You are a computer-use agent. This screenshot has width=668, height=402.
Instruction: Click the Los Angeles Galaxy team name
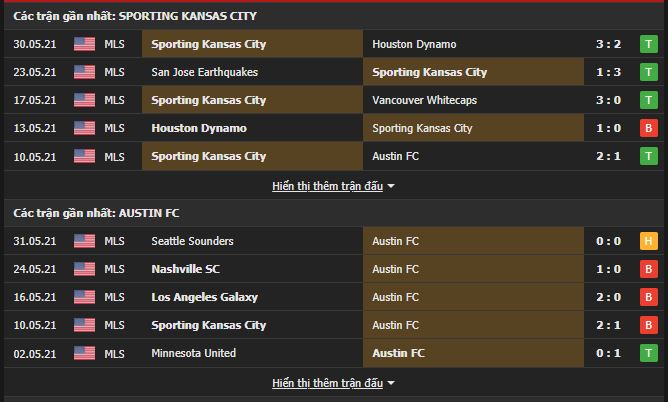coord(204,297)
